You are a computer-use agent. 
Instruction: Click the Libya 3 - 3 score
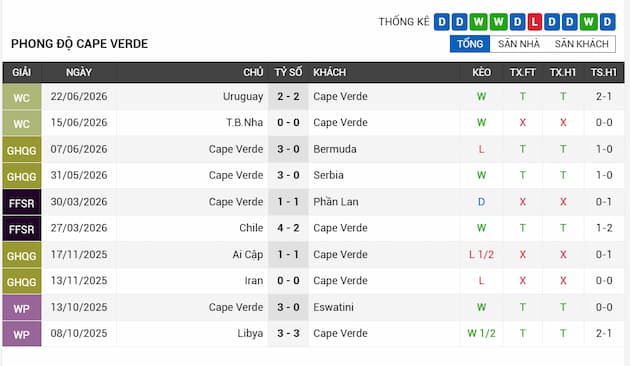(x=288, y=333)
